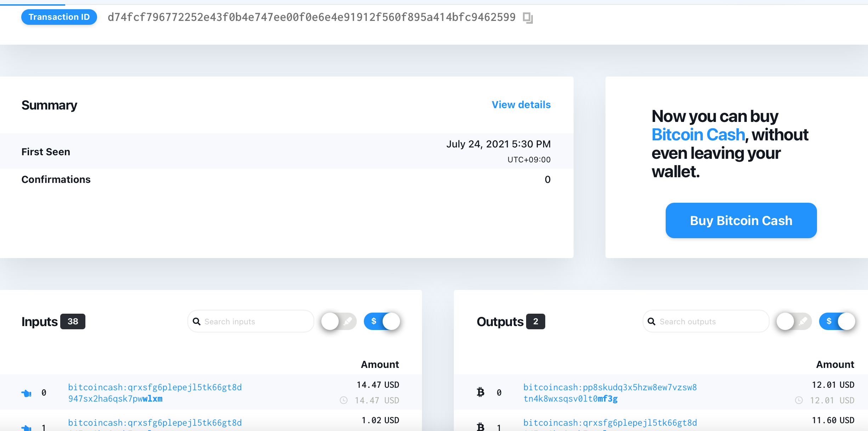This screenshot has width=868, height=431.
Task: Click the Amount column header under Inputs
Action: click(x=380, y=364)
